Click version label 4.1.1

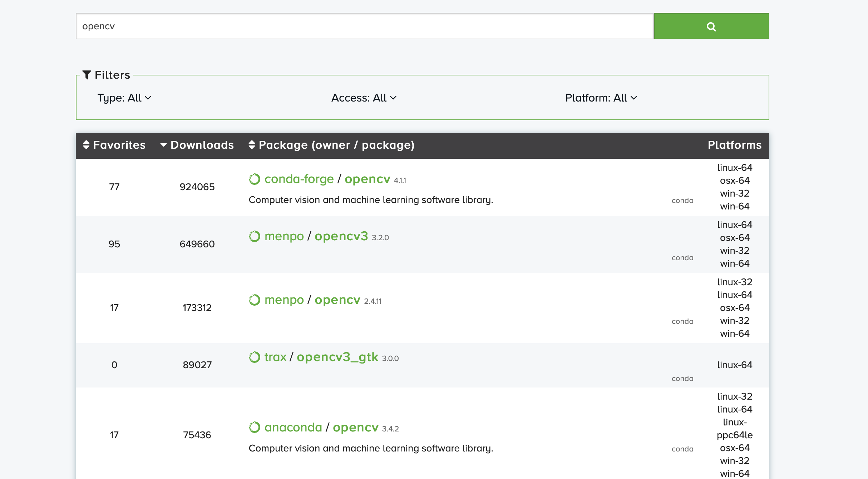(x=400, y=181)
